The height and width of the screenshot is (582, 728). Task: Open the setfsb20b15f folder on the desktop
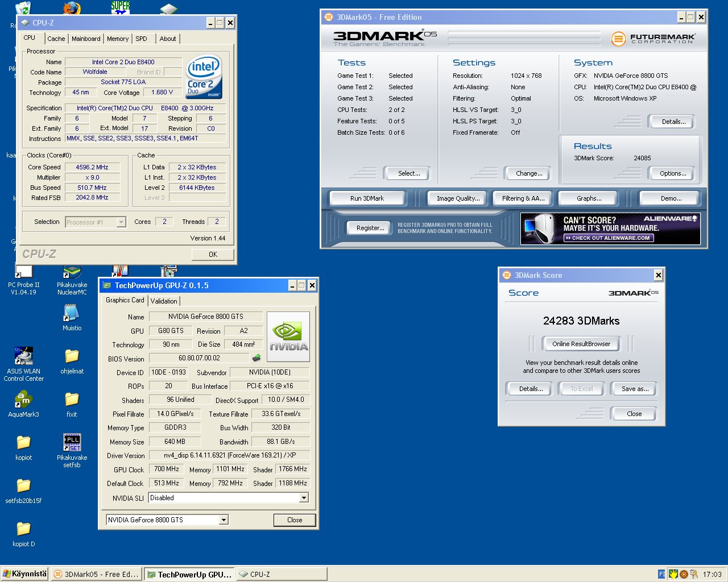(x=24, y=490)
